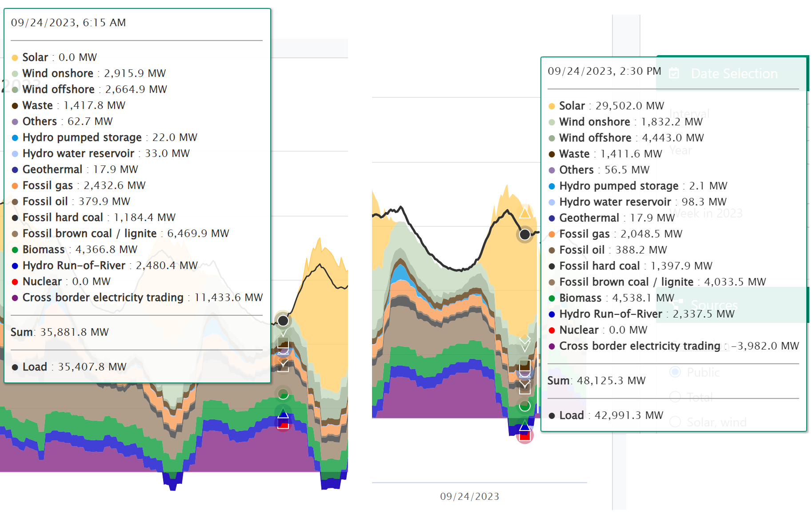
Task: Click the Sources panel tree icon
Action: click(678, 305)
